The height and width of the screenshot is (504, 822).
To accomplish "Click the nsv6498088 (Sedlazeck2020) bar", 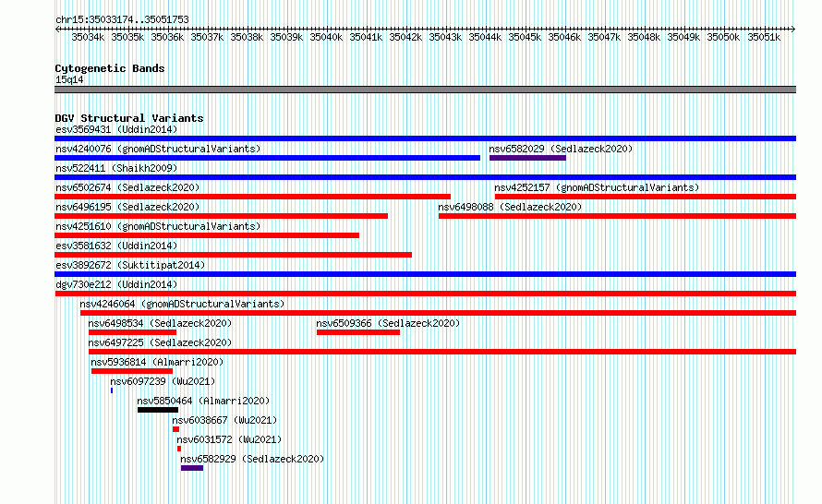I will [617, 216].
